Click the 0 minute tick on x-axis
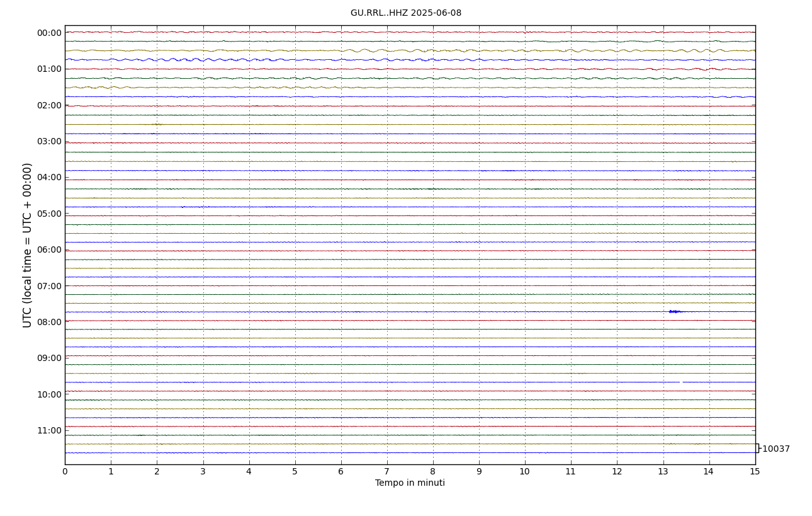 point(65,472)
